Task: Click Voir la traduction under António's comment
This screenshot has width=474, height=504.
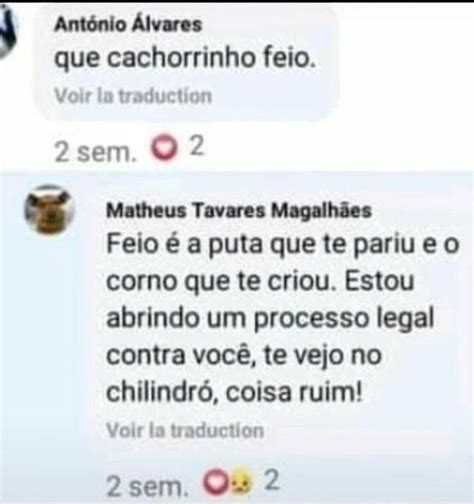Action: click(x=133, y=96)
